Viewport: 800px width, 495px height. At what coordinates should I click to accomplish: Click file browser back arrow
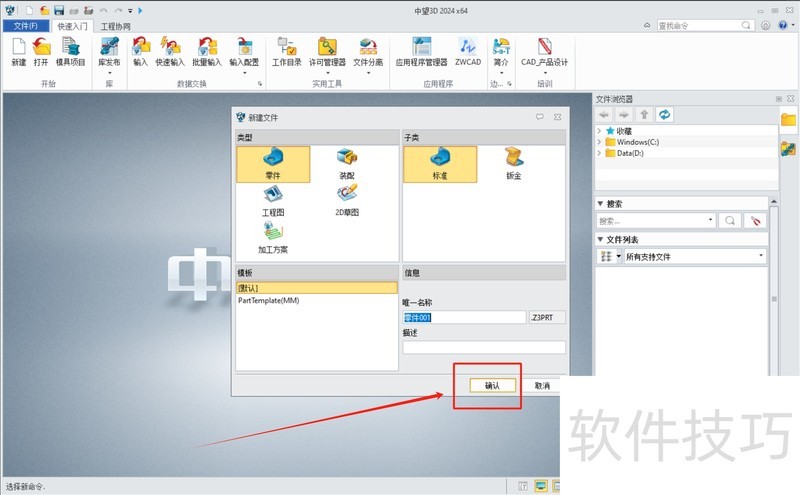[604, 114]
